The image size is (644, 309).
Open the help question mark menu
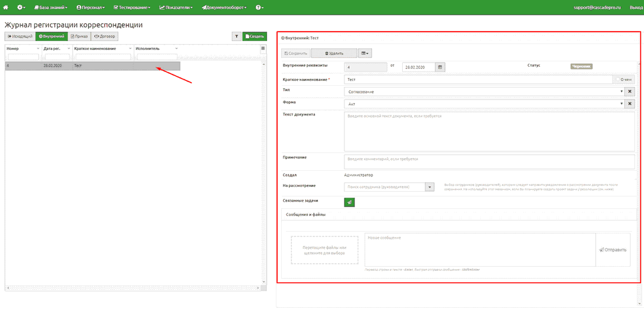pos(259,7)
